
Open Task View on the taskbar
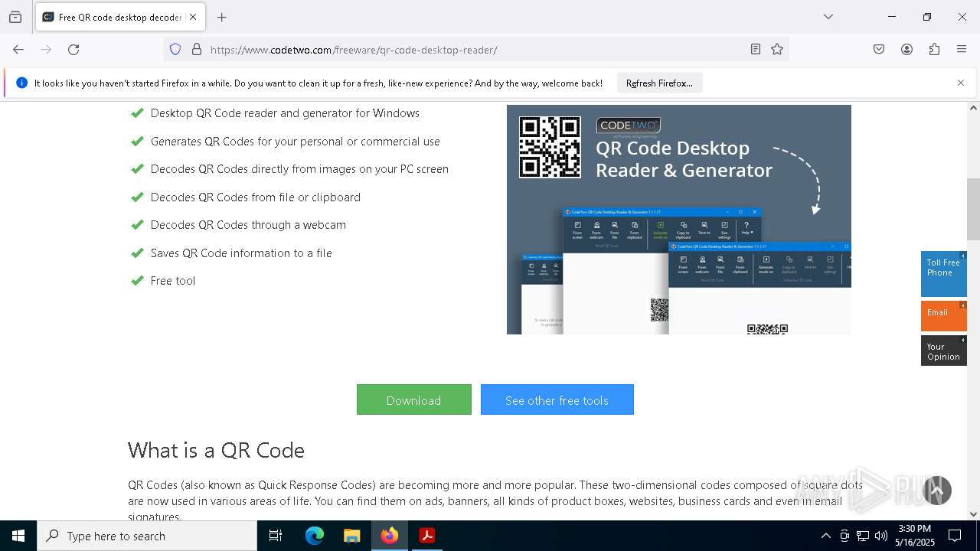276,536
